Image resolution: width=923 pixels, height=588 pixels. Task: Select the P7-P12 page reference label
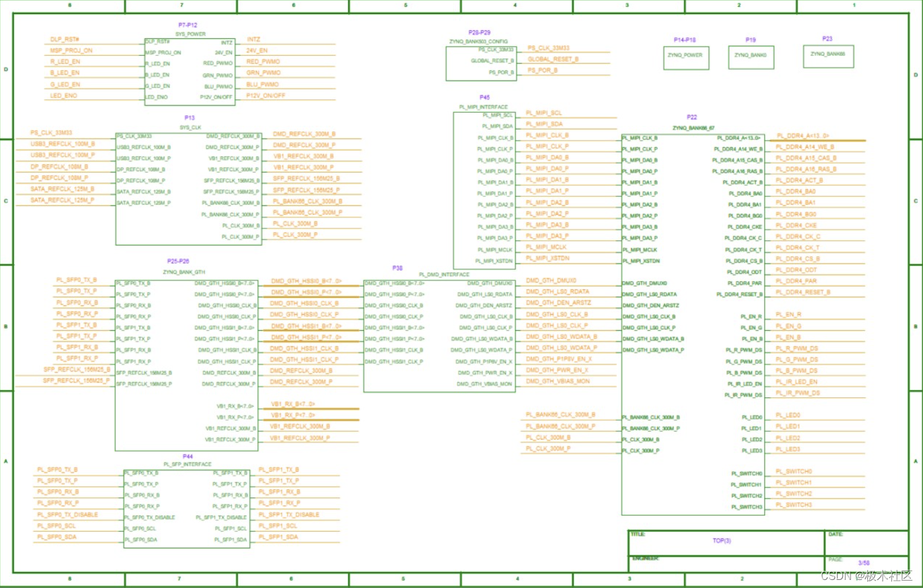[187, 25]
